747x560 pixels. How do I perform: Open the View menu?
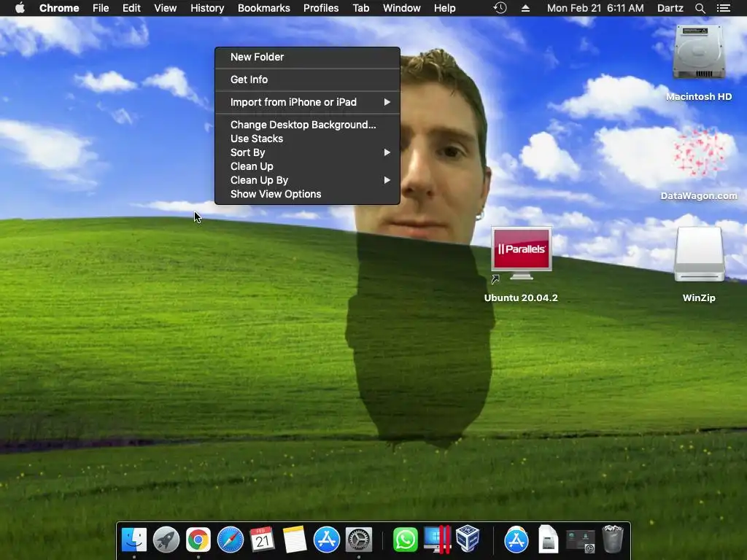click(166, 8)
